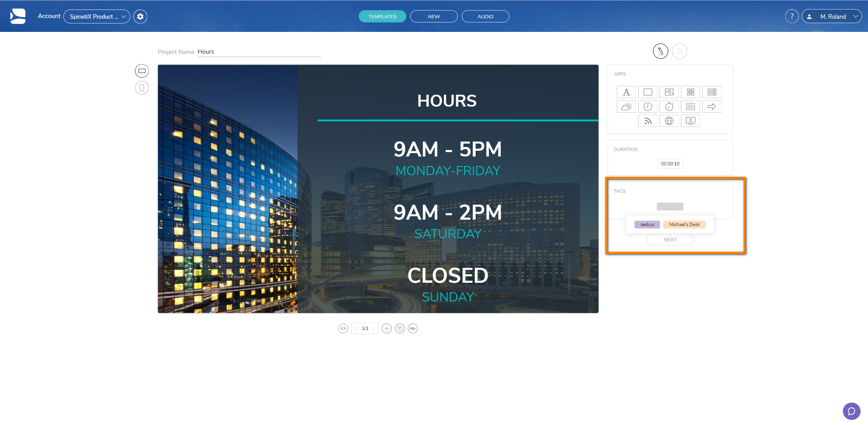This screenshot has width=868, height=425.
Task: Open the help question mark
Action: [x=792, y=16]
